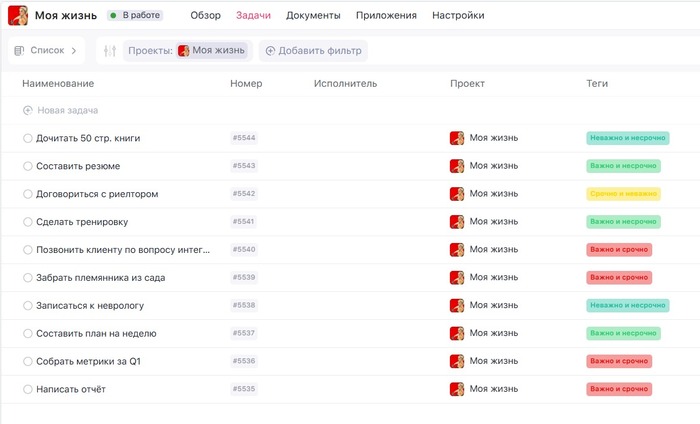Check off Собрать метрики за Q1
This screenshot has height=424, width=700.
point(28,361)
